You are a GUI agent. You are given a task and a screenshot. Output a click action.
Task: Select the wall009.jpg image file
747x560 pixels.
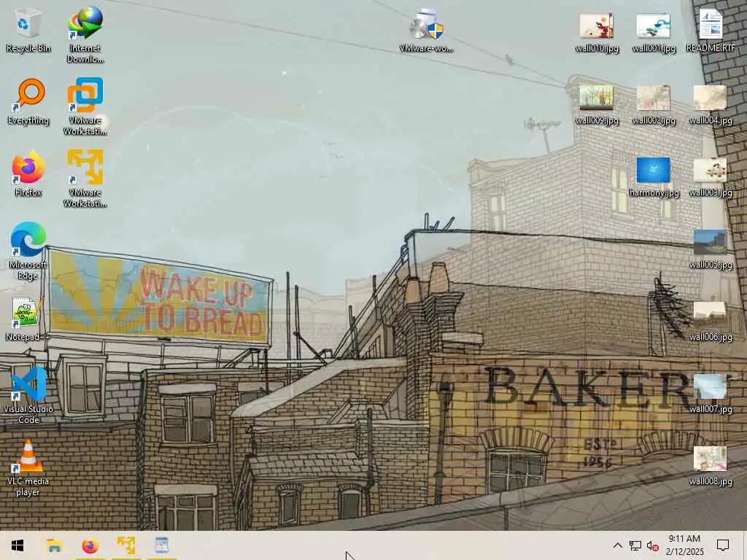(x=597, y=105)
